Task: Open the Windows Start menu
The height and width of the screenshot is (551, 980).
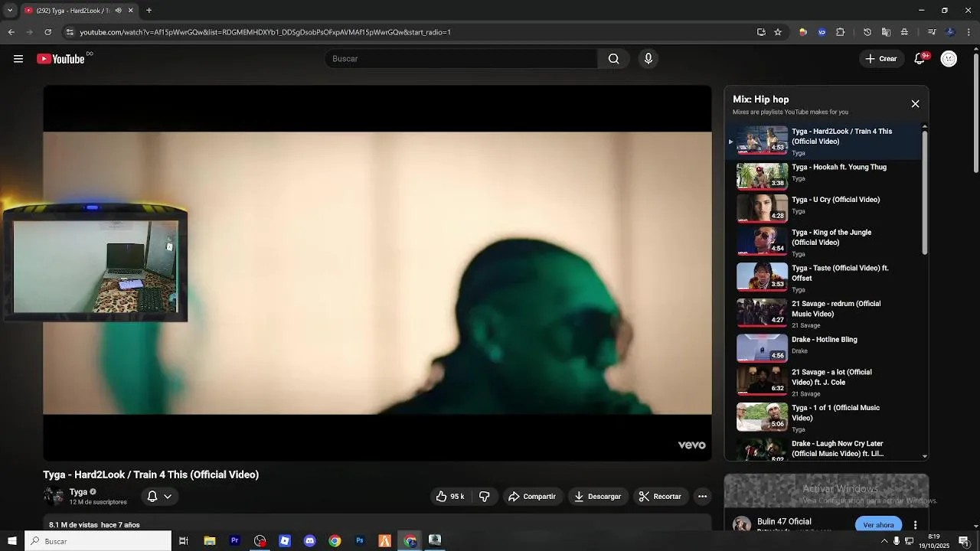Action: tap(12, 541)
